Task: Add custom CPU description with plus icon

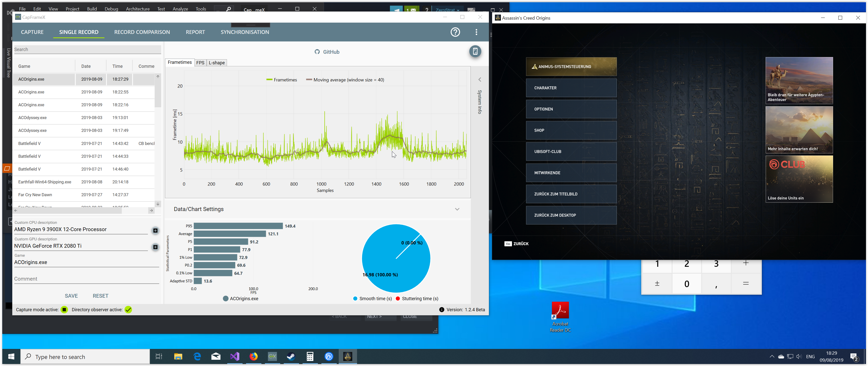Action: click(x=155, y=231)
